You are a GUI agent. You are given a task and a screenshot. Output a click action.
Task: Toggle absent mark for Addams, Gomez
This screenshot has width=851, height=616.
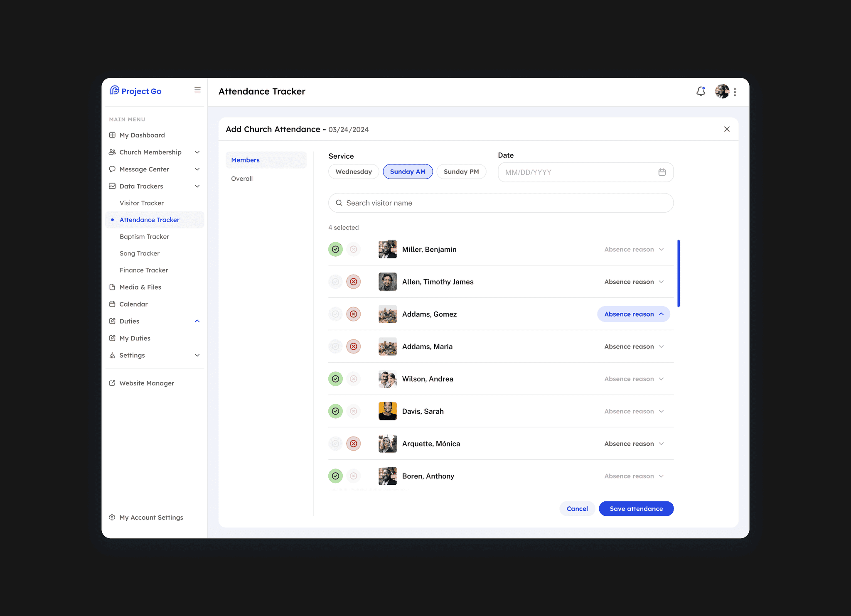click(354, 314)
